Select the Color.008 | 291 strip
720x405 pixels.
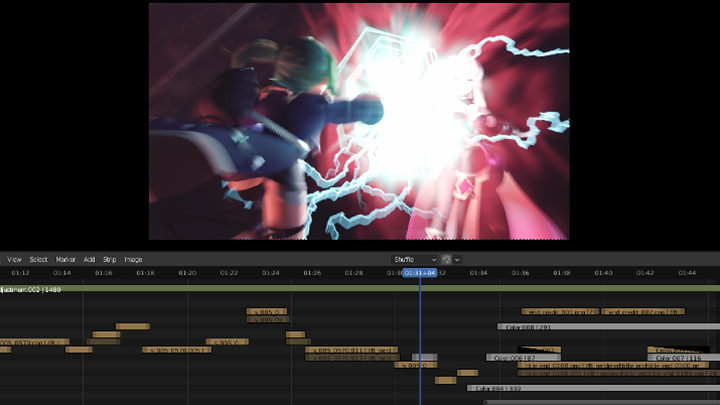click(609, 327)
